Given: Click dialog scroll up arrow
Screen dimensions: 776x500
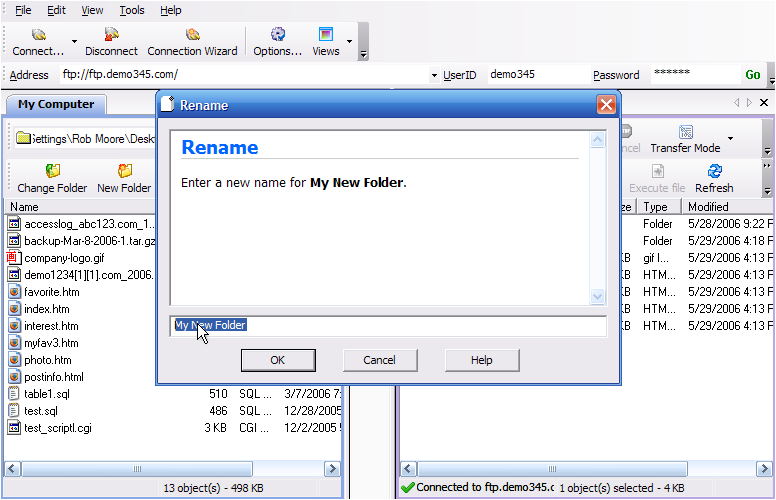Looking at the screenshot, I should [597, 140].
